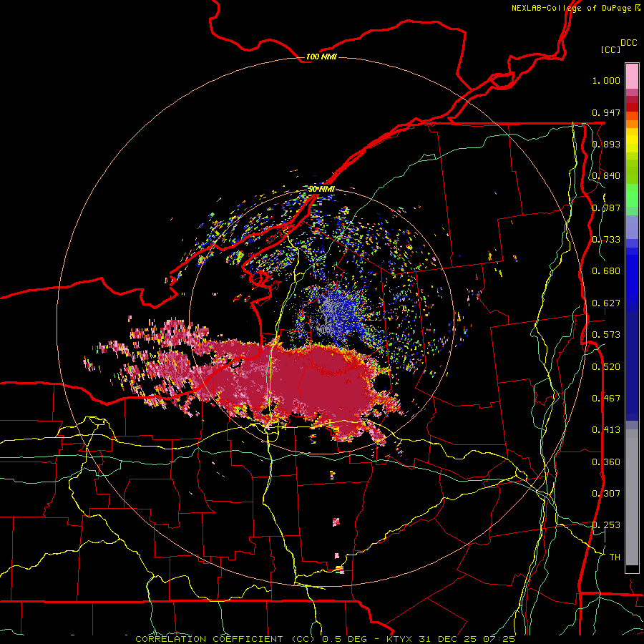
Task: Click the 50 NMI range ring label
Action: [x=321, y=189]
